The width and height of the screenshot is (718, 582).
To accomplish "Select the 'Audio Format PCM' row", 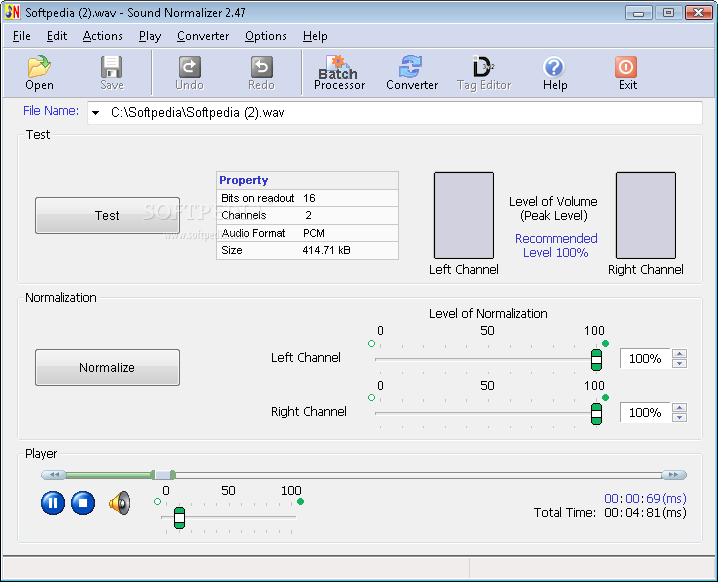I will tap(307, 233).
